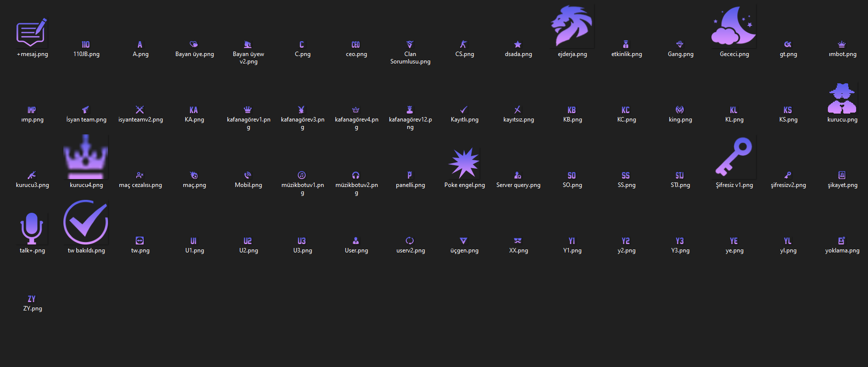Click the "KC.png" file name
The width and height of the screenshot is (868, 367).
click(x=626, y=120)
